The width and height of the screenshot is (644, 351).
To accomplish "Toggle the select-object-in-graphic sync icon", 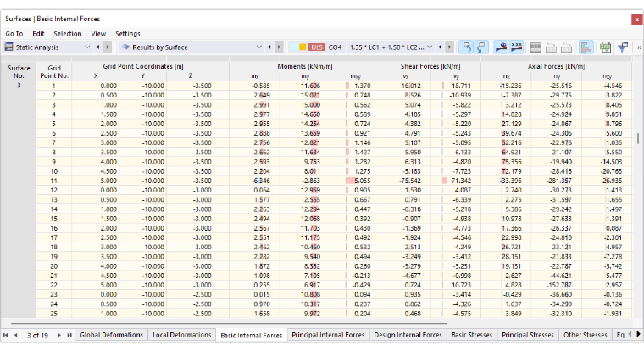I will point(466,47).
